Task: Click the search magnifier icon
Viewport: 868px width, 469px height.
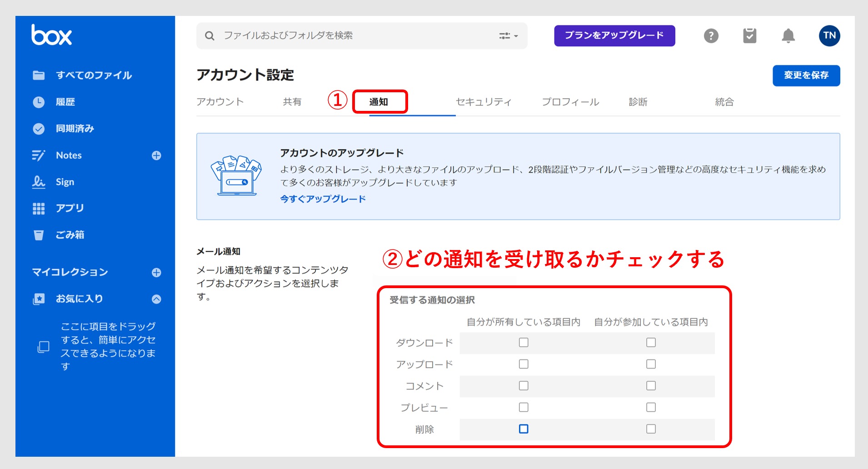Action: tap(210, 36)
